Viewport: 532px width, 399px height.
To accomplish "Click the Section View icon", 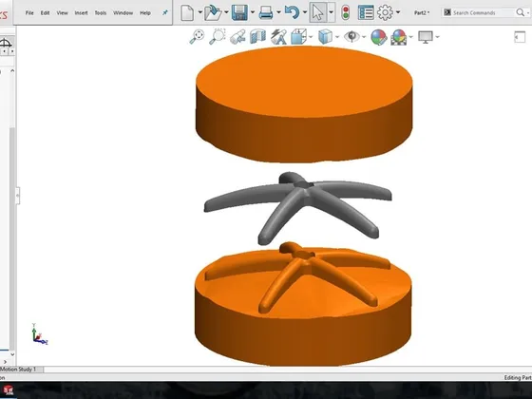I will pos(257,37).
